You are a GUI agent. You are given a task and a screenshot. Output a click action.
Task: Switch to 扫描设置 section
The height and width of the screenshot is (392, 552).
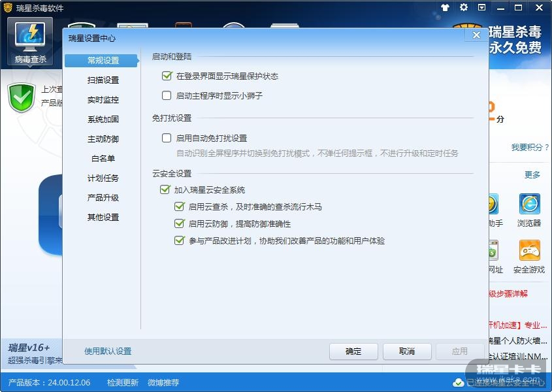[x=103, y=80]
